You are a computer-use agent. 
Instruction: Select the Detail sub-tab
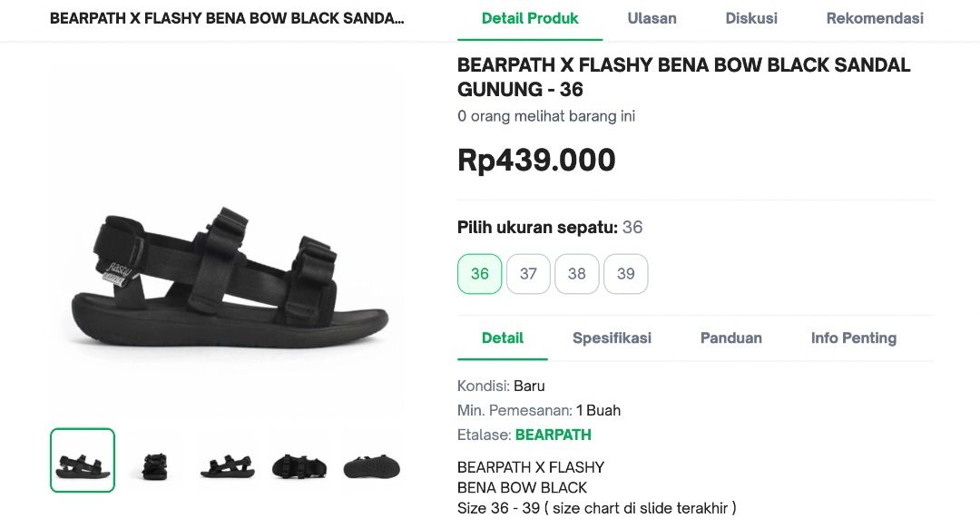pyautogui.click(x=502, y=337)
